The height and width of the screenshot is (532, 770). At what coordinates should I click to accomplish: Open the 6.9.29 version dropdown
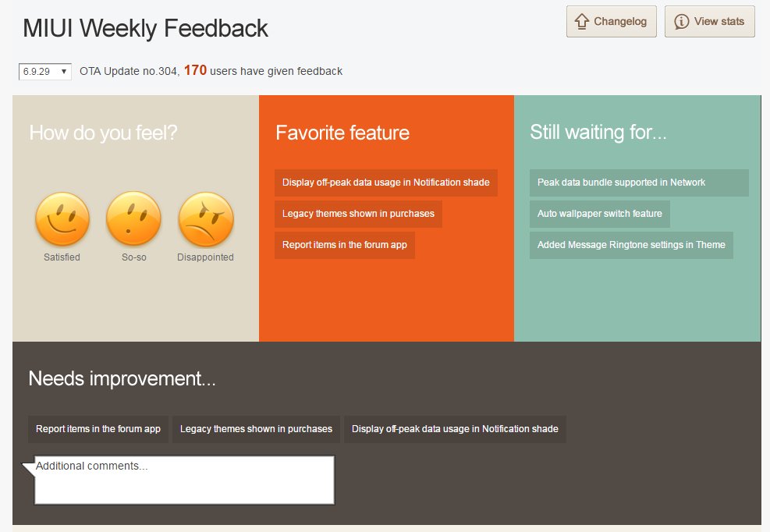point(45,72)
